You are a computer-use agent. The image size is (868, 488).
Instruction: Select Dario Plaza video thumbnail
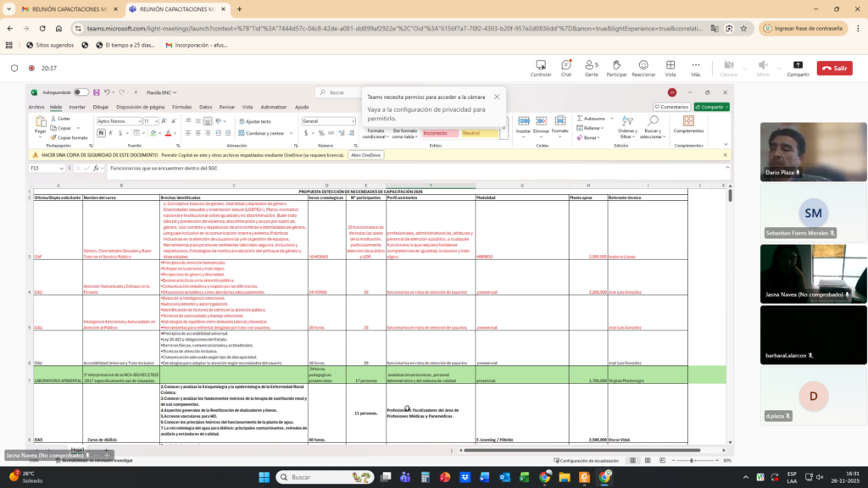click(813, 152)
